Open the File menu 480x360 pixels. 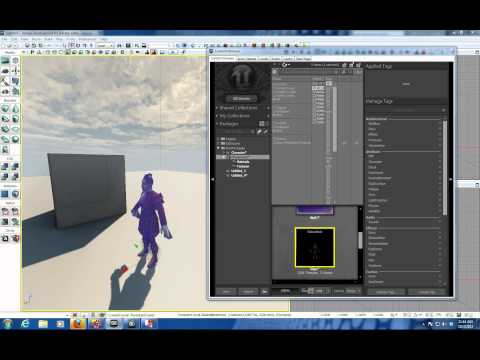click(x=4, y=39)
